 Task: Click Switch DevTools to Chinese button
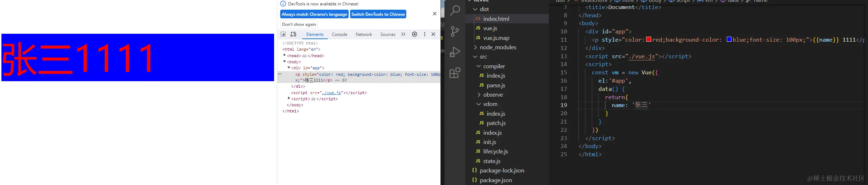pyautogui.click(x=378, y=14)
